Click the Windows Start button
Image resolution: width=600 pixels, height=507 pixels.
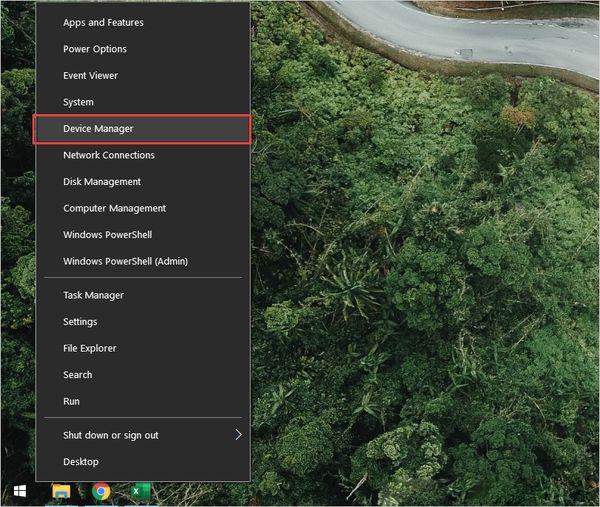(x=18, y=492)
